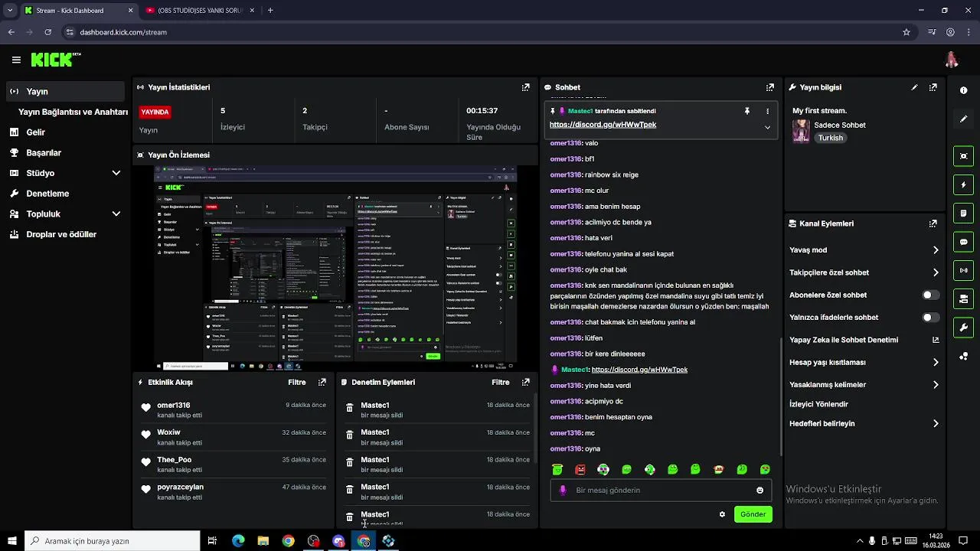Click the pencil edit icon in right sidebar
Viewport: 980px width, 551px height.
[963, 119]
